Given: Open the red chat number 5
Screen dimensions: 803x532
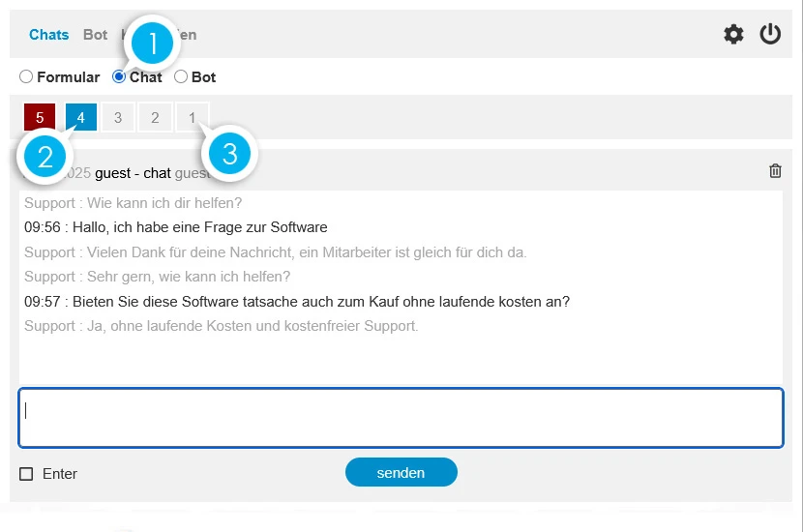Looking at the screenshot, I should click(x=40, y=118).
